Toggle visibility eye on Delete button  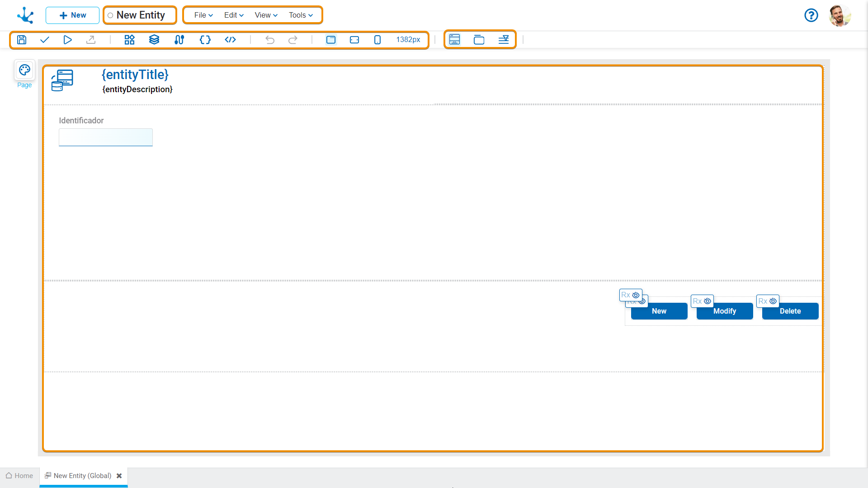tap(773, 301)
